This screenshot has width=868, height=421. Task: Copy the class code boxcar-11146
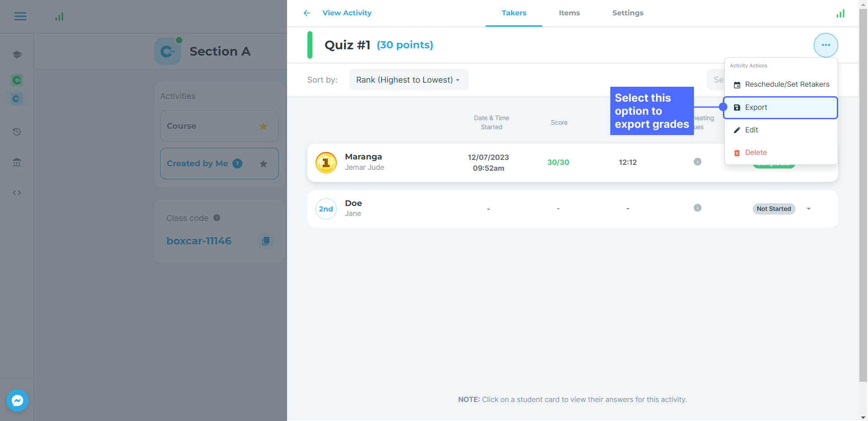click(265, 241)
